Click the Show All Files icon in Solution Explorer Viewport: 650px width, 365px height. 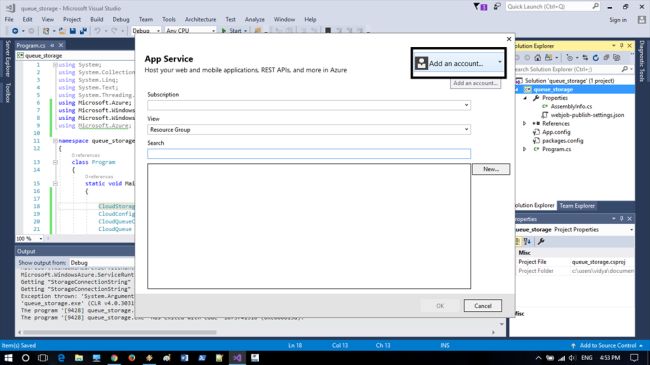tap(617, 58)
